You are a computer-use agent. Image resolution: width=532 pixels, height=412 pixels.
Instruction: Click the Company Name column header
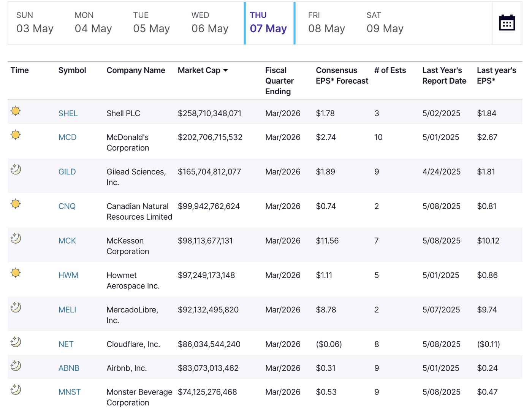click(136, 70)
